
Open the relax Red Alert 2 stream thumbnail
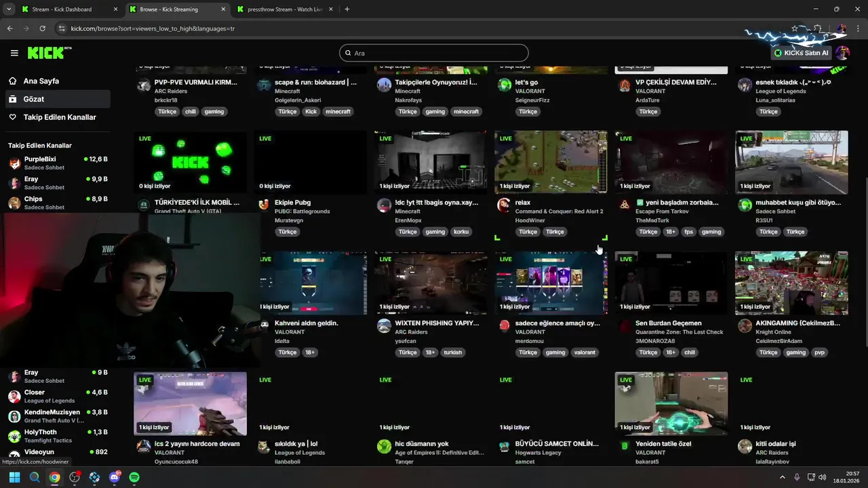pos(551,163)
